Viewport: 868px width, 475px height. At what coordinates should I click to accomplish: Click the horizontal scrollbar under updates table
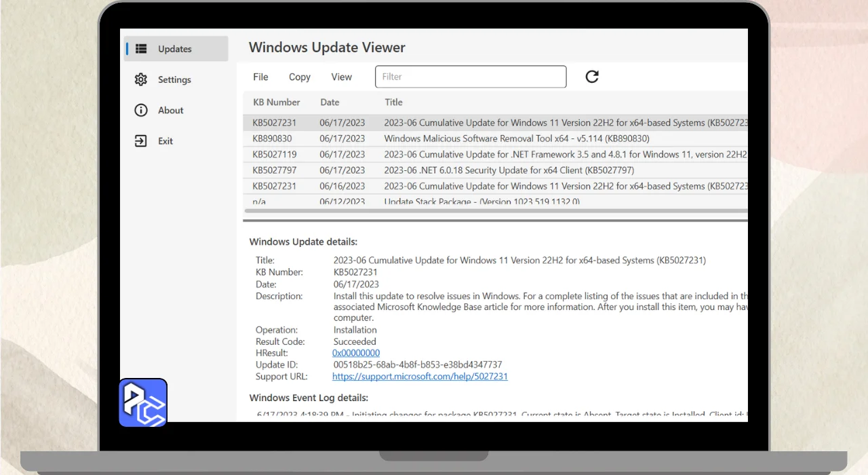coord(495,211)
